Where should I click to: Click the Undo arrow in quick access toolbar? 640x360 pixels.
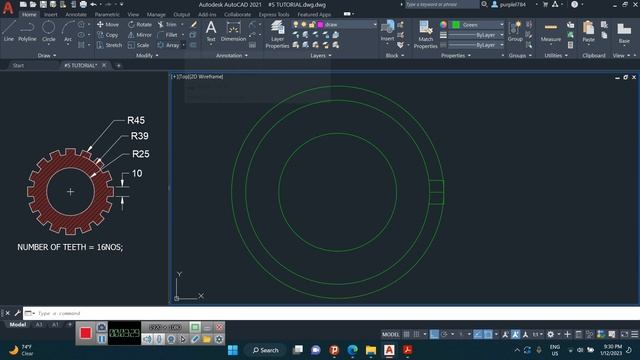tap(93, 4)
